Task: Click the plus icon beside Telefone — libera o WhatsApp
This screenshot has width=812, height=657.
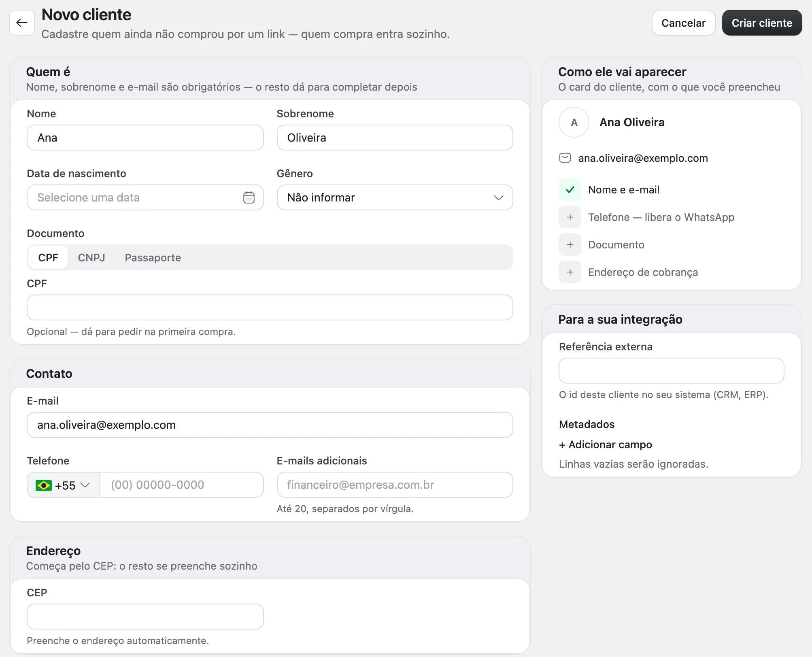Action: click(x=570, y=217)
